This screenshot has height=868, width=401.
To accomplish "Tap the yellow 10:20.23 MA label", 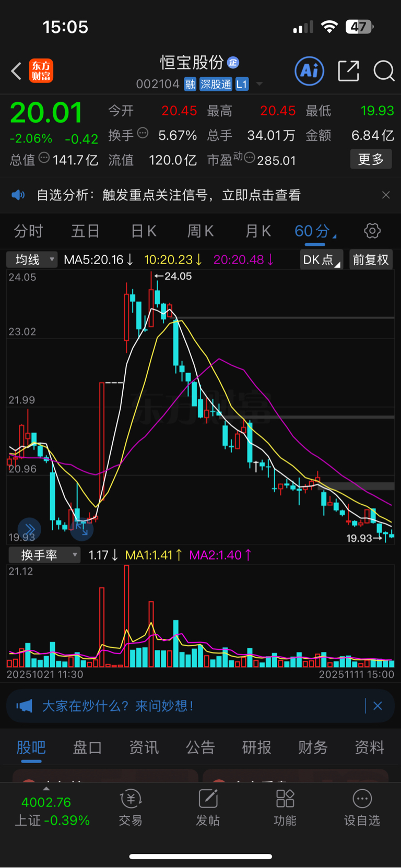I will (173, 259).
